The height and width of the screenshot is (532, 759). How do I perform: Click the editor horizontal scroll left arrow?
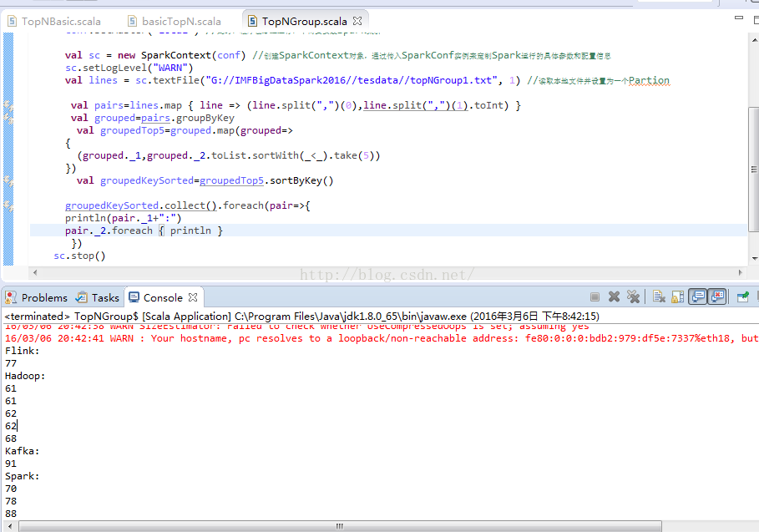35,272
